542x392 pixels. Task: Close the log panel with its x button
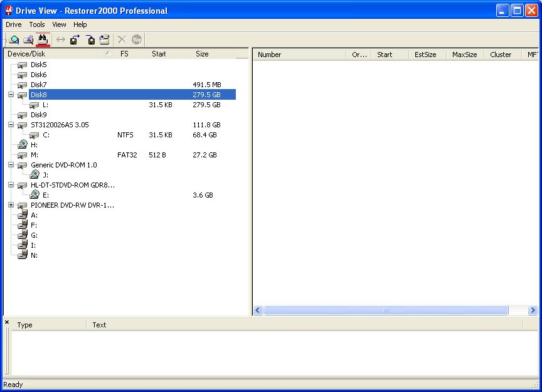point(7,322)
